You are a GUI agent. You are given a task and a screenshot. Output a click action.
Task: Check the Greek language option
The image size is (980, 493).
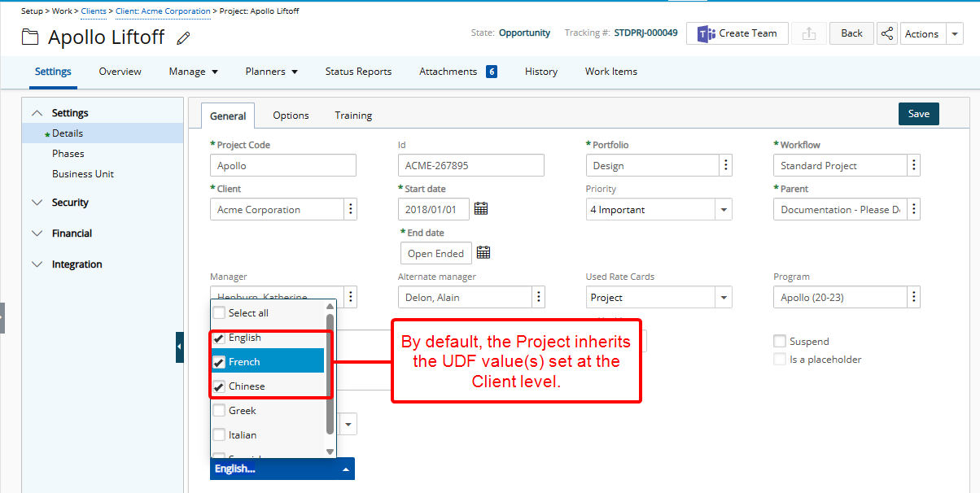click(219, 411)
